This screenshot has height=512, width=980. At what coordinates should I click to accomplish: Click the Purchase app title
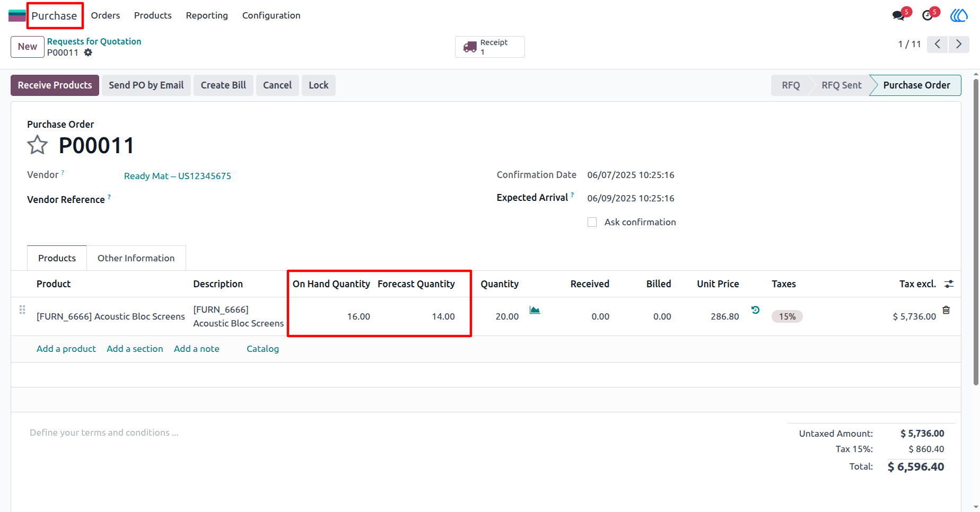tap(54, 16)
